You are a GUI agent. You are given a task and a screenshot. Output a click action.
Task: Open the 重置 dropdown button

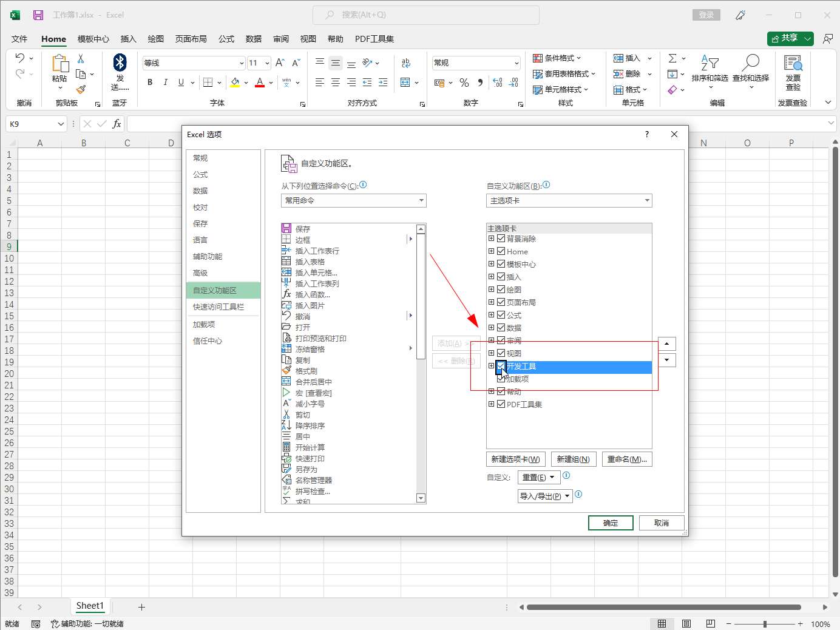pyautogui.click(x=538, y=478)
